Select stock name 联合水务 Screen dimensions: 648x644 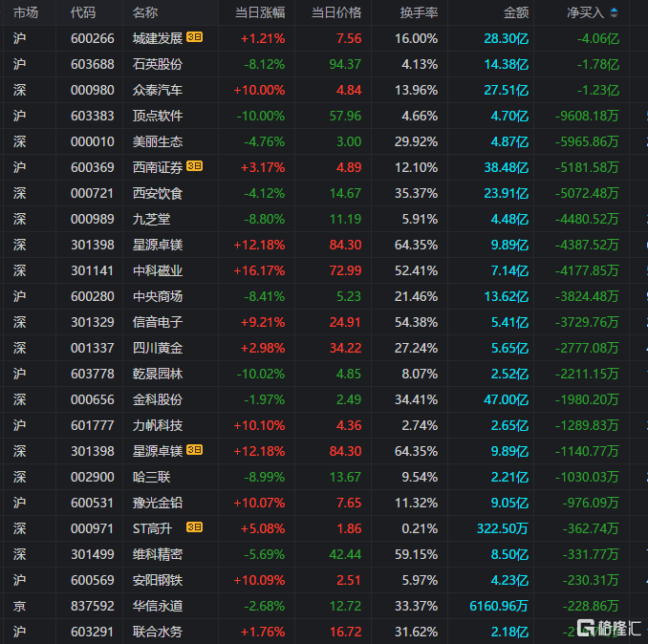pos(158,632)
